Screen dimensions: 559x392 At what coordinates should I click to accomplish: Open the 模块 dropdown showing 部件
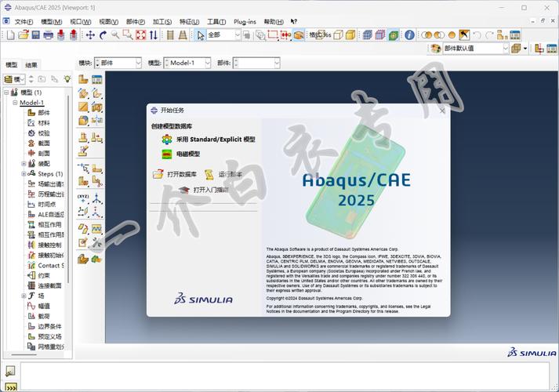[x=118, y=63]
